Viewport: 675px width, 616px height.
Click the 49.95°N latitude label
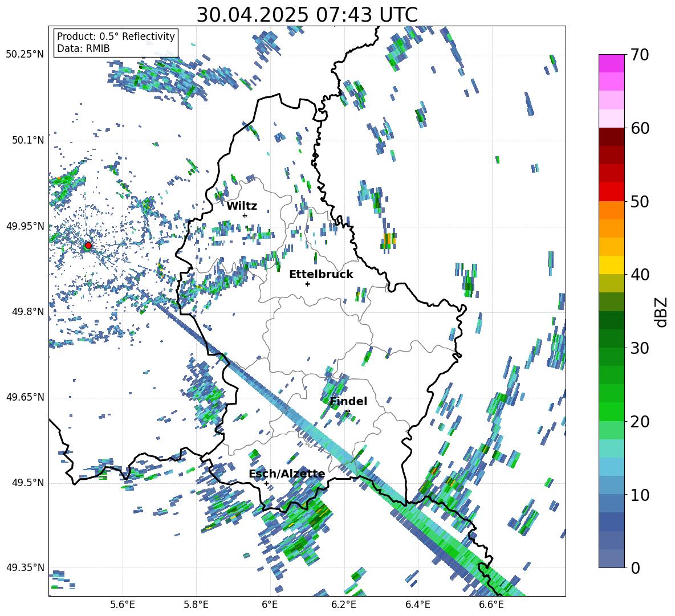click(25, 226)
